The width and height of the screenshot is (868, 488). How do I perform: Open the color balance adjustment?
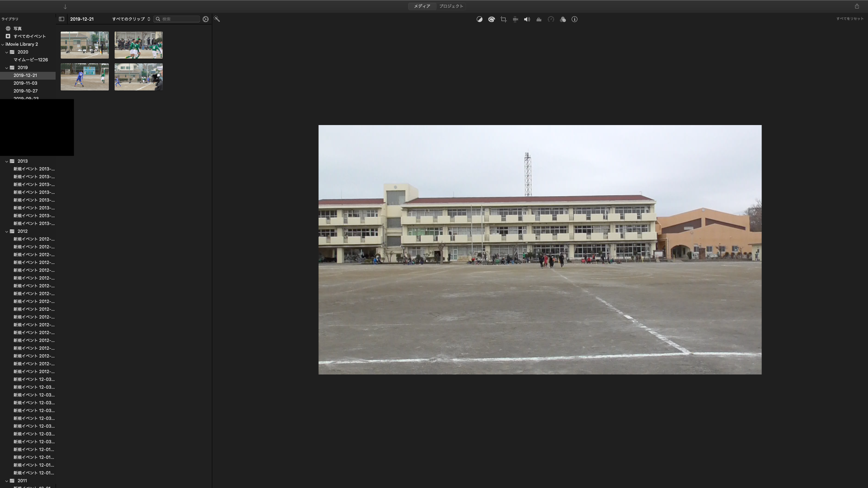point(479,19)
